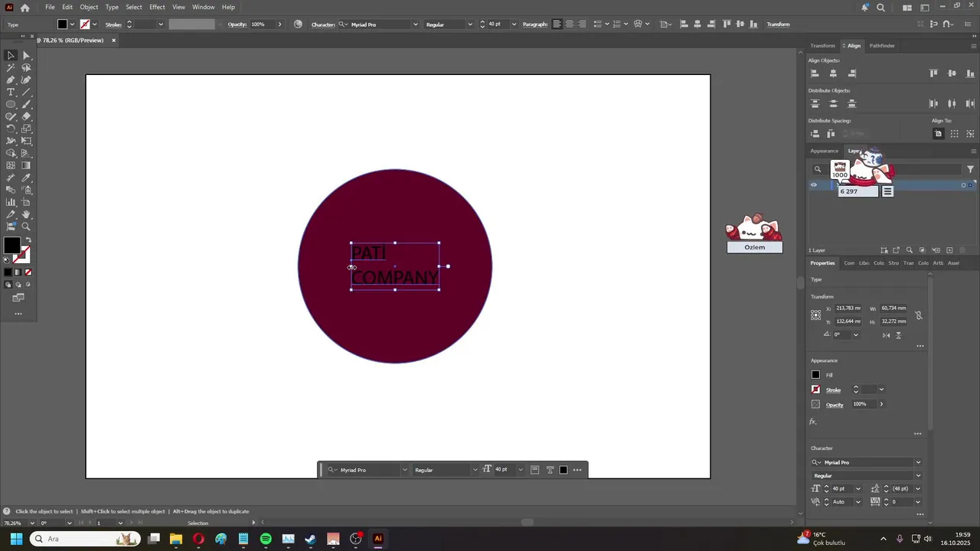Open leading value dropdown in Character section
Image resolution: width=980 pixels, height=551 pixels.
[x=918, y=488]
